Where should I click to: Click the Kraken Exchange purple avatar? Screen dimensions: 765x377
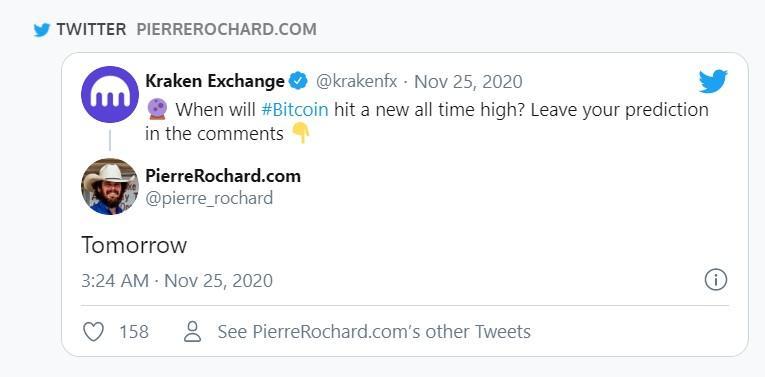pos(110,94)
